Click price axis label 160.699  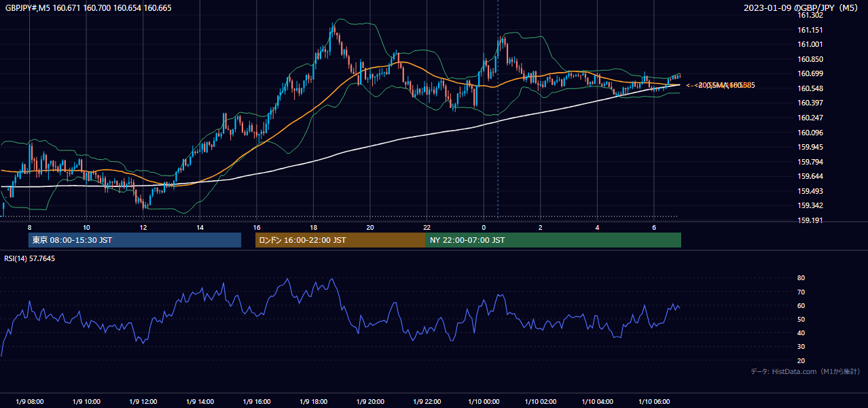point(810,73)
